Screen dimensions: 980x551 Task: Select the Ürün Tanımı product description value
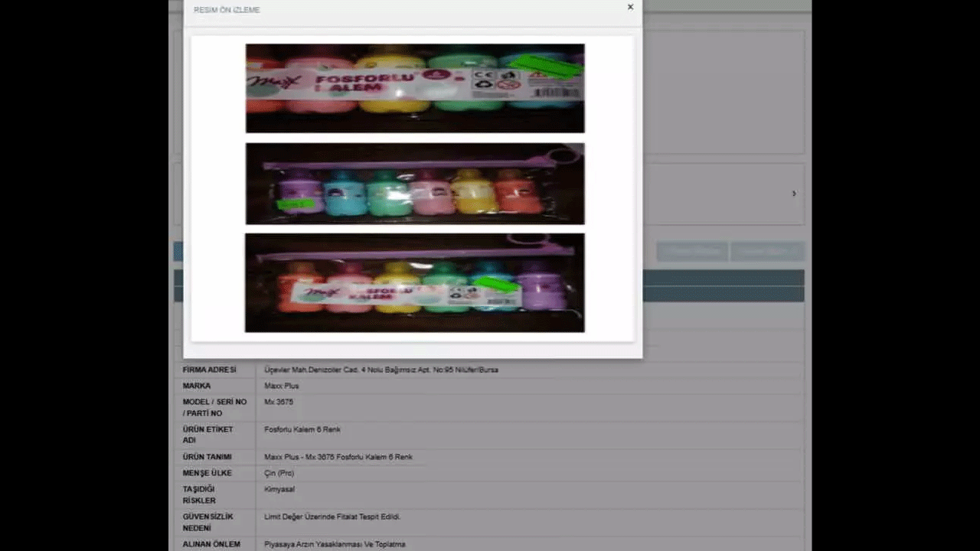coord(338,457)
